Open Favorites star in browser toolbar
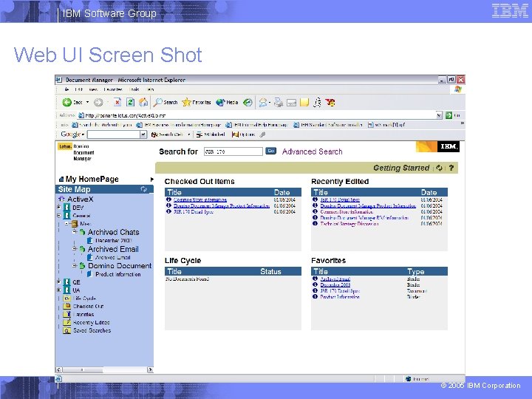The image size is (532, 399). [186, 102]
